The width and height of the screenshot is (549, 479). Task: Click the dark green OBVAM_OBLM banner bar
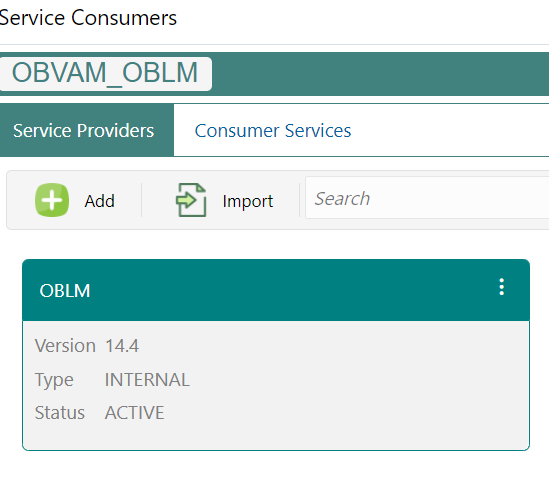pyautogui.click(x=380, y=74)
